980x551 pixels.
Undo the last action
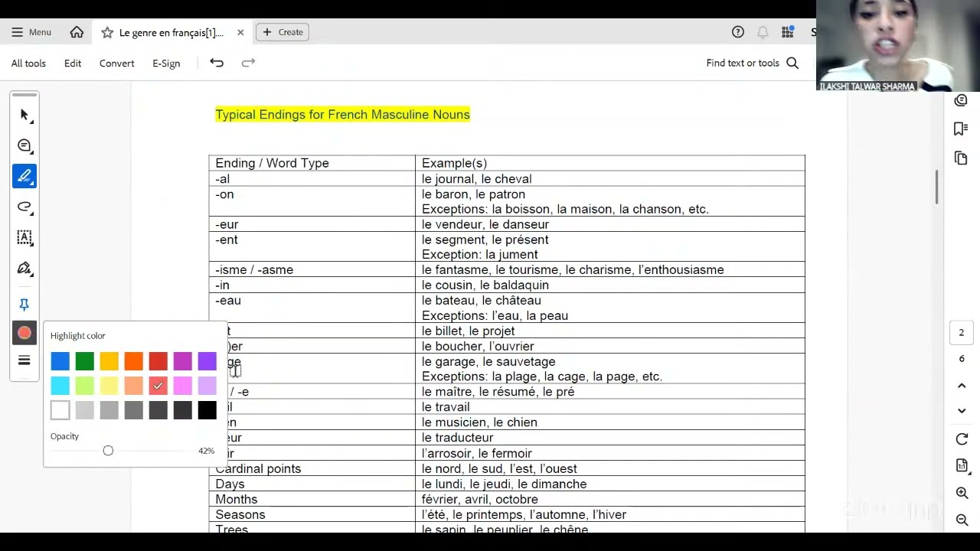click(x=217, y=63)
